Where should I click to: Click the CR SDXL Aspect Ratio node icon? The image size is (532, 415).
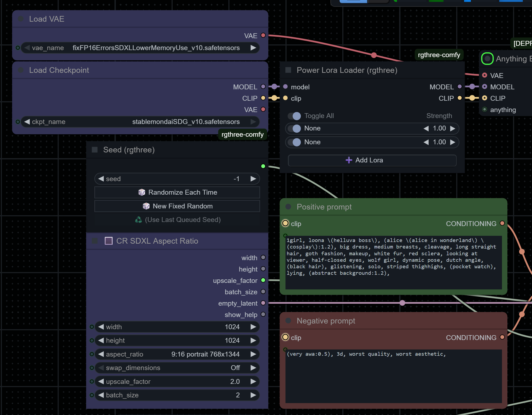pyautogui.click(x=109, y=241)
